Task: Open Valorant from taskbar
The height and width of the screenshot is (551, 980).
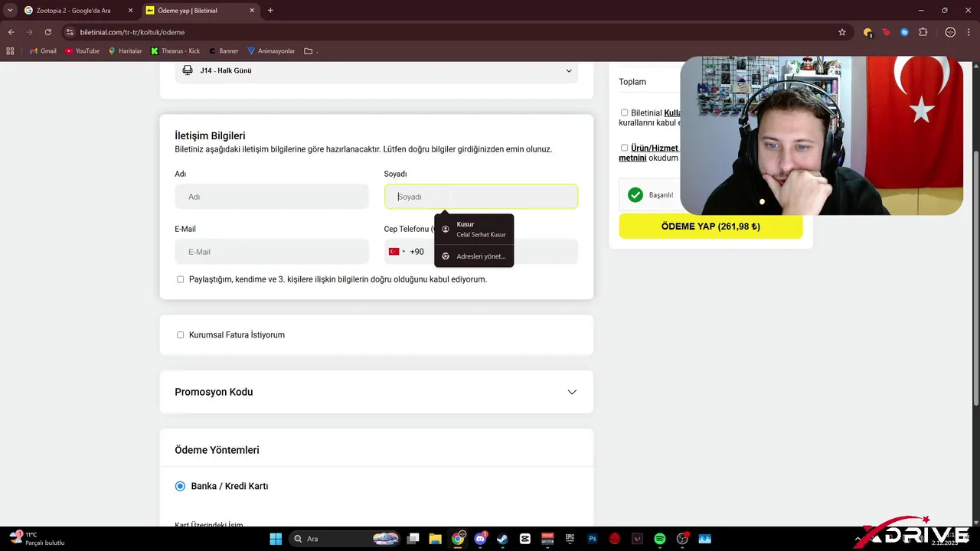Action: (637, 539)
